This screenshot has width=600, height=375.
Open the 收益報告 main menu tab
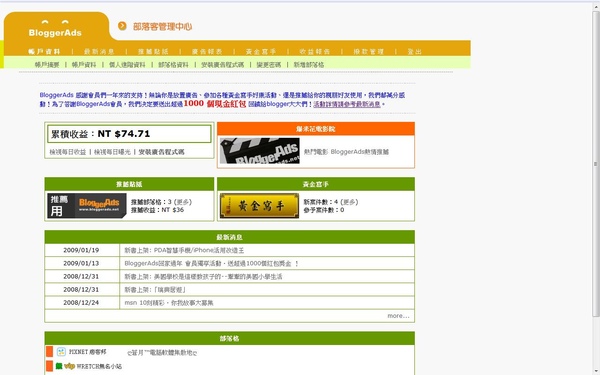pyautogui.click(x=315, y=52)
